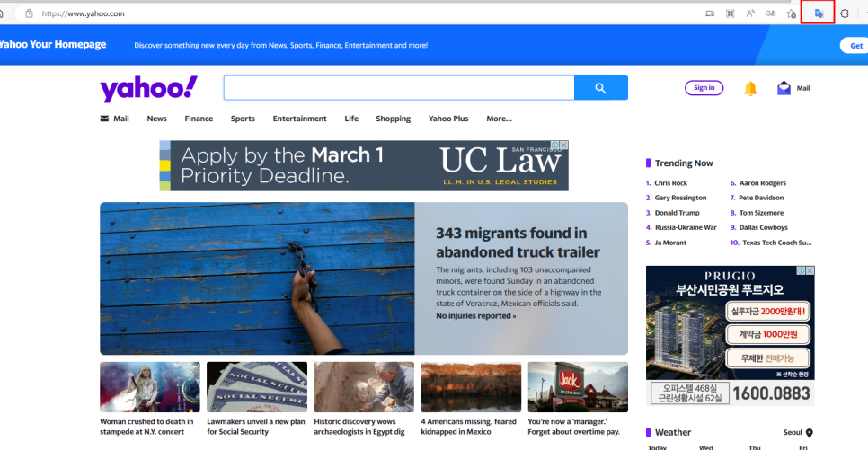Click the Read aloud icon in address bar
This screenshot has width=868, height=450.
(x=750, y=13)
